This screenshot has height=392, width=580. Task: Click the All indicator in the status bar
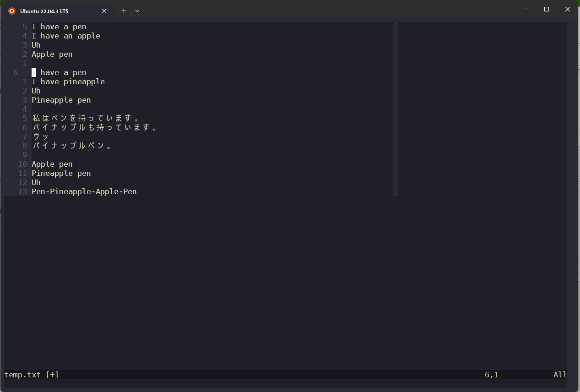[x=559, y=375]
